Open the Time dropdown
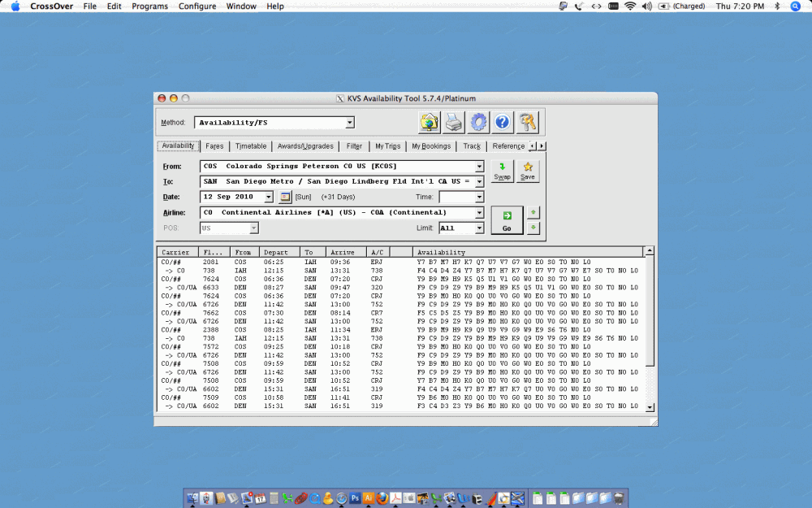812x508 pixels. pos(480,197)
